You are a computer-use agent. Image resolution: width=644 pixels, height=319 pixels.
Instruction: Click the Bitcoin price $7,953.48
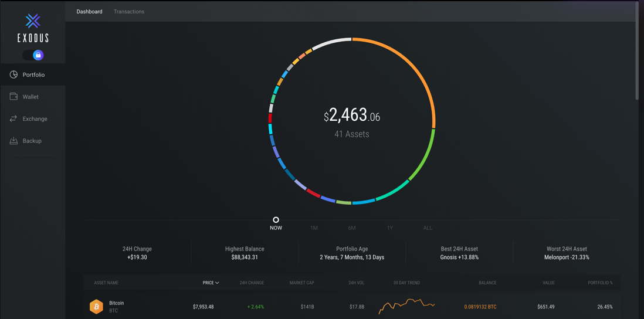204,307
